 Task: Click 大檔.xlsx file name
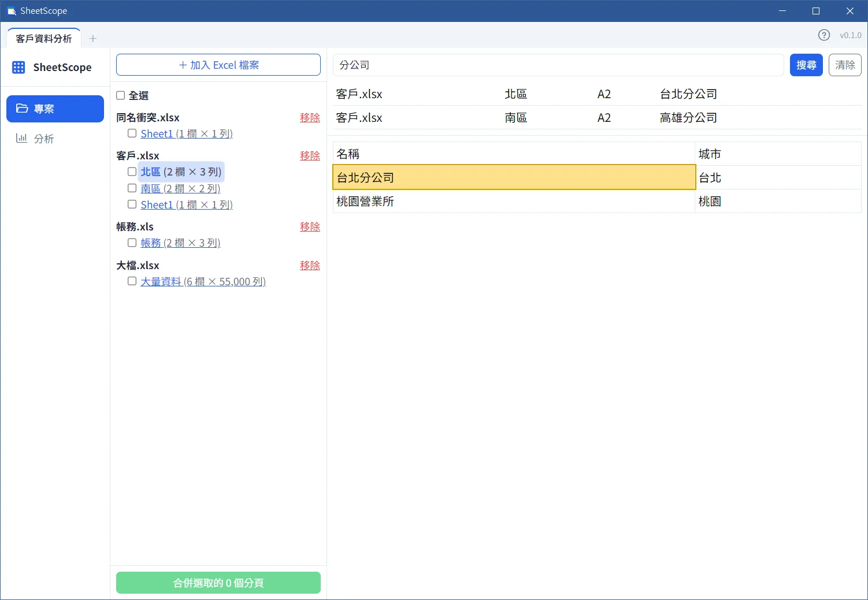pos(138,265)
